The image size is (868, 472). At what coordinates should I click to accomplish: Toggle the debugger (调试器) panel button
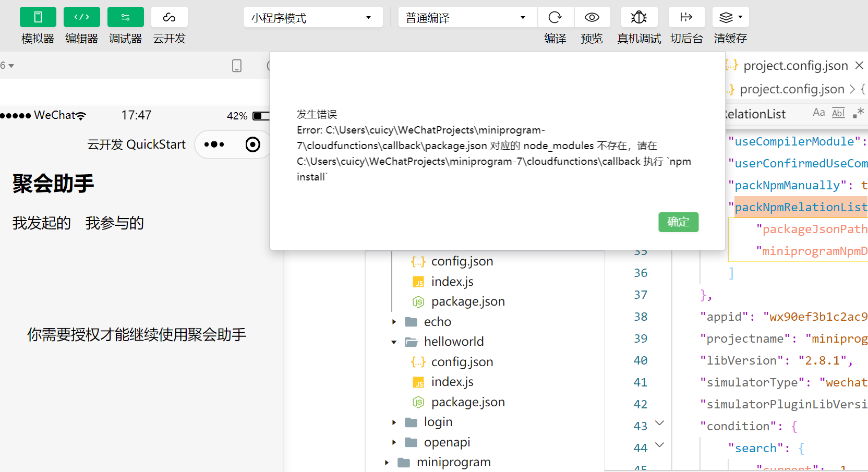(x=126, y=17)
